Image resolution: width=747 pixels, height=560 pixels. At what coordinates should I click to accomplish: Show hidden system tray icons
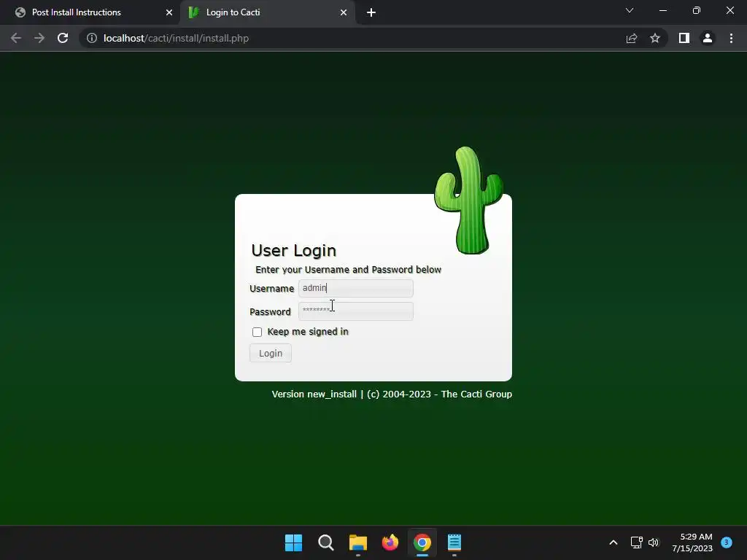(613, 542)
